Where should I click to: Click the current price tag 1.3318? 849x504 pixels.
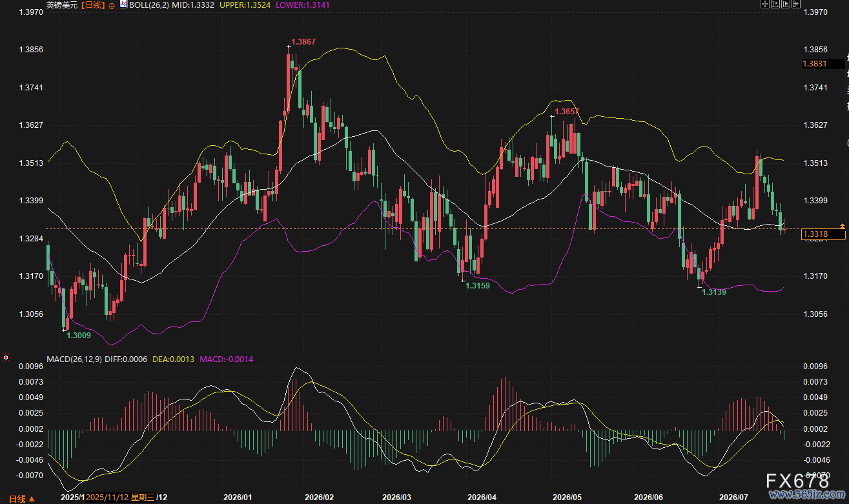tap(823, 234)
